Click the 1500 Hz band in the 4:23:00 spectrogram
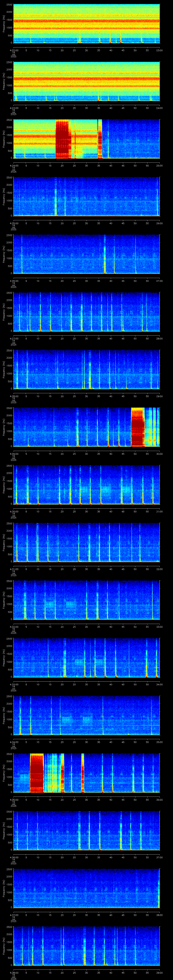The height and width of the screenshot is (980, 173). [x=86, y=78]
